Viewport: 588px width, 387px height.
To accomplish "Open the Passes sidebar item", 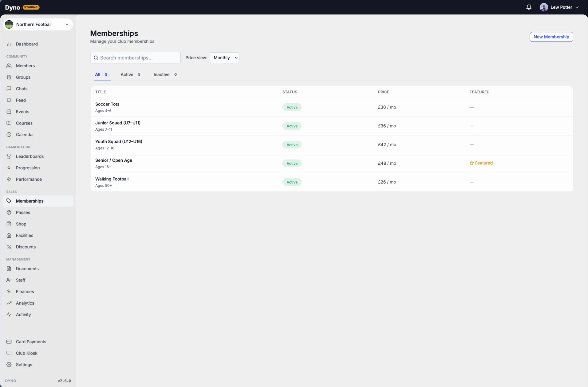I will tap(38, 212).
